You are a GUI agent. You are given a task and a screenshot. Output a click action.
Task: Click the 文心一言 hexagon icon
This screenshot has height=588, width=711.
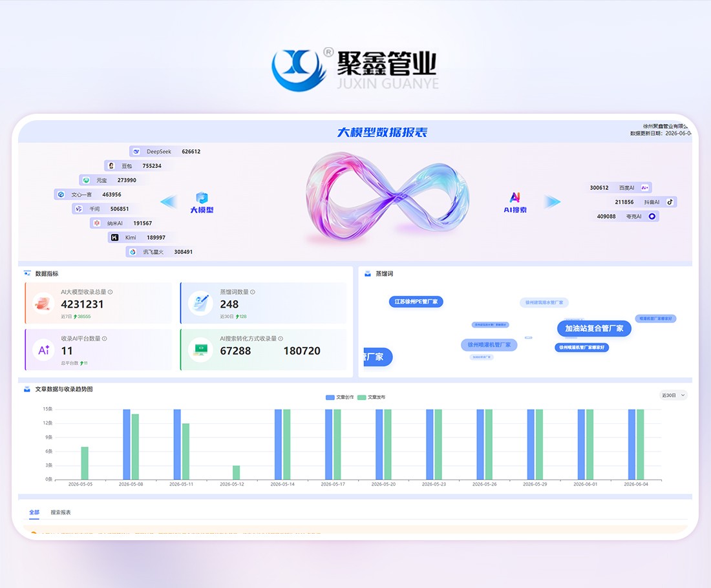(x=61, y=194)
